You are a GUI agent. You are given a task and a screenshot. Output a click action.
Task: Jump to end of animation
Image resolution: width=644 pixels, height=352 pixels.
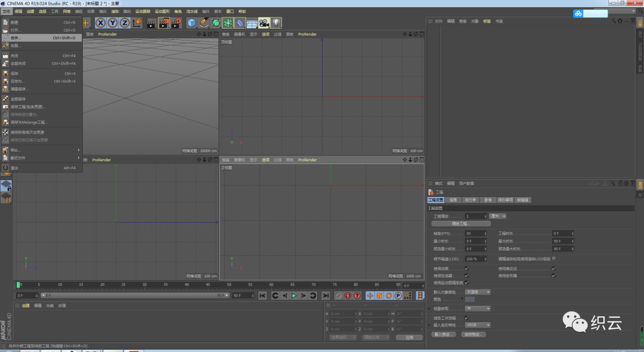[326, 295]
